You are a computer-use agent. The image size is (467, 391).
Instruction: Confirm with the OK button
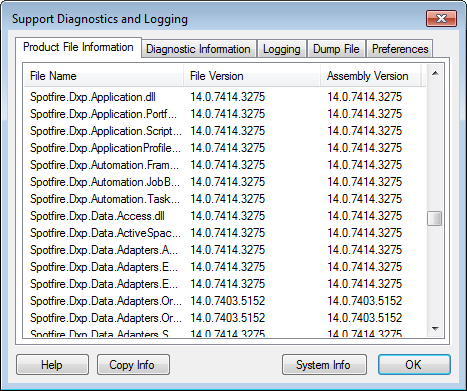point(414,365)
